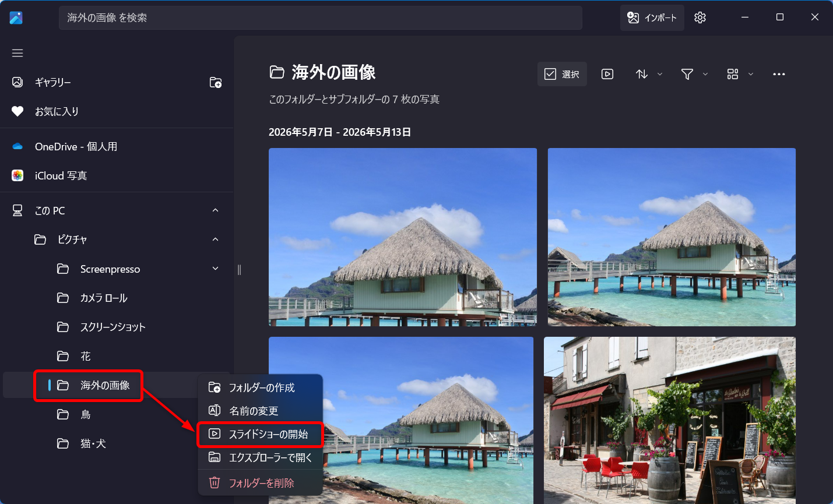The width and height of the screenshot is (833, 504).
Task: Click the インポート button
Action: [x=652, y=17]
